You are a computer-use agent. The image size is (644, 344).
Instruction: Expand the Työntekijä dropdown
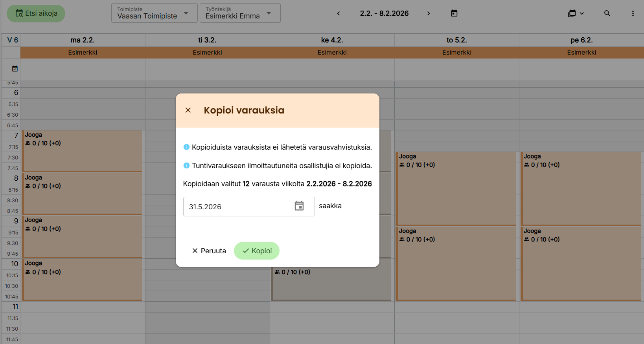240,13
